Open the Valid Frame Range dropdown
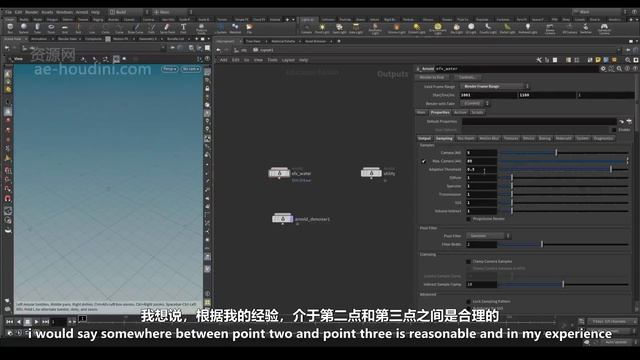This screenshot has height=360, width=640. click(x=495, y=86)
